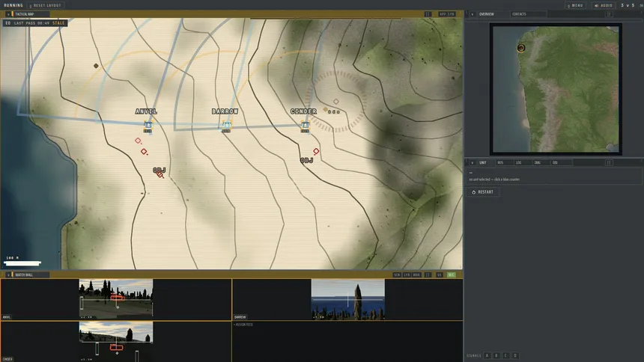
Task: Send signal D
Action: pyautogui.click(x=515, y=355)
